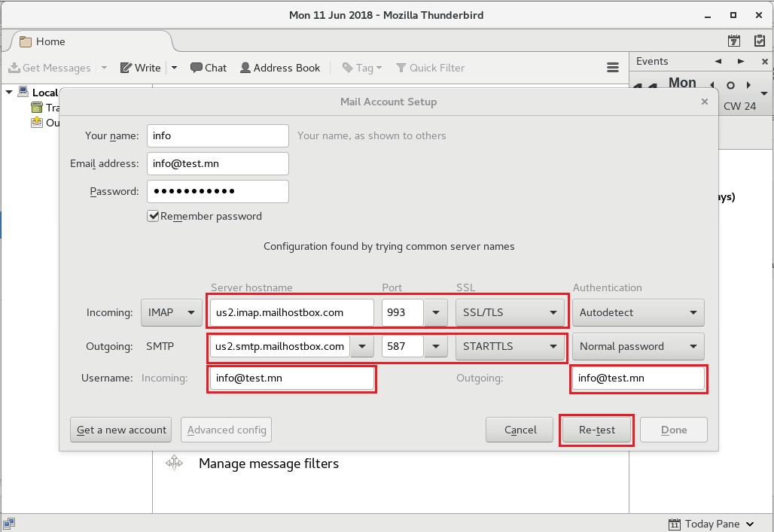The height and width of the screenshot is (532, 774).
Task: Click the Cancel button
Action: pos(520,430)
